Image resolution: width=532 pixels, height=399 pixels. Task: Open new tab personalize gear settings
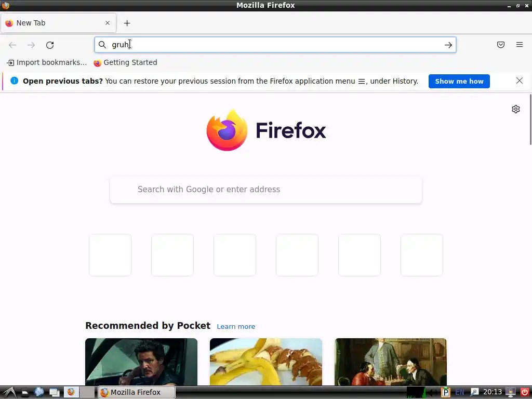pyautogui.click(x=516, y=109)
